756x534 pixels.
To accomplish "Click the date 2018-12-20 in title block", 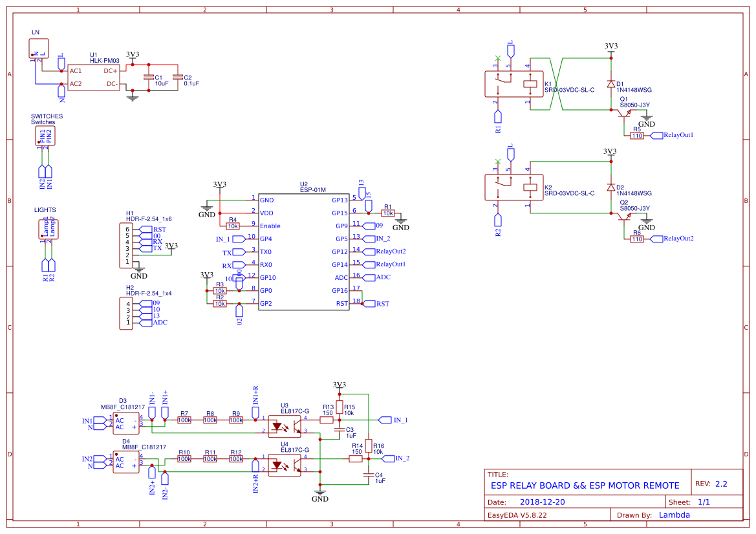I will 543,501.
